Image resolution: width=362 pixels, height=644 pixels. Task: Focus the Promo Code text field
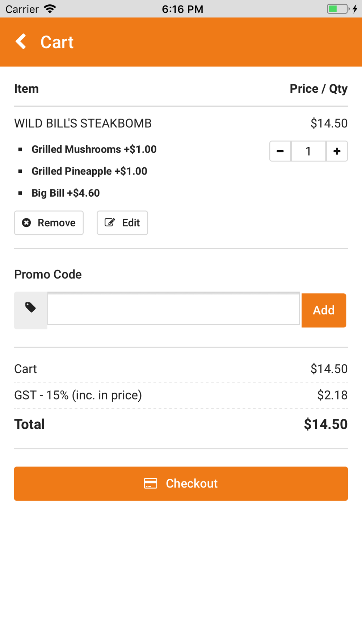(x=173, y=308)
